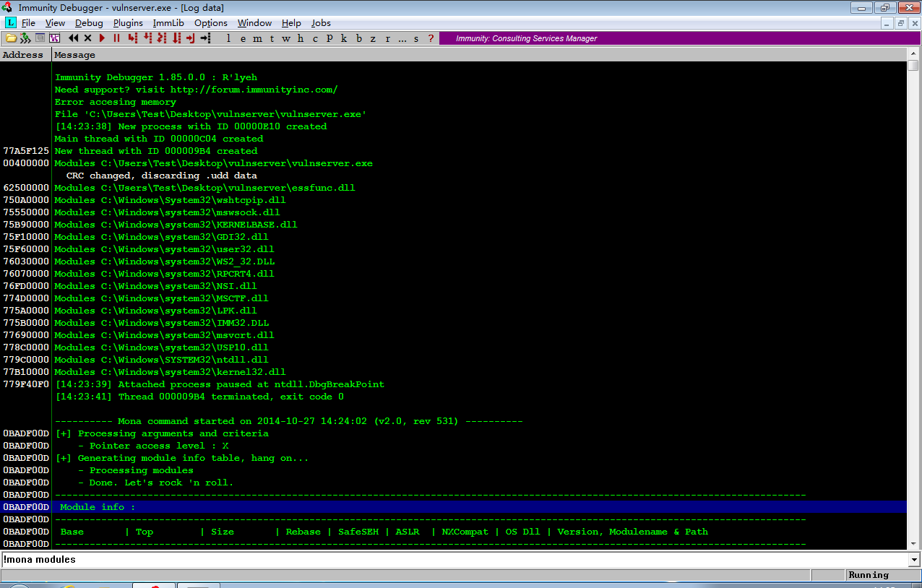Click 'Thread 000009B4 terminated' log line
The width and height of the screenshot is (922, 588).
199,397
